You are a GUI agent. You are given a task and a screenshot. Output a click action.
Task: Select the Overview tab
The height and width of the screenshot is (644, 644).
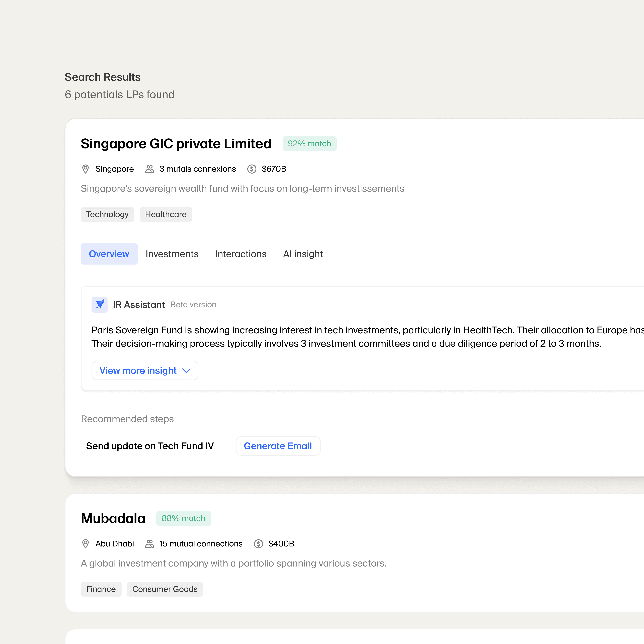pos(109,254)
